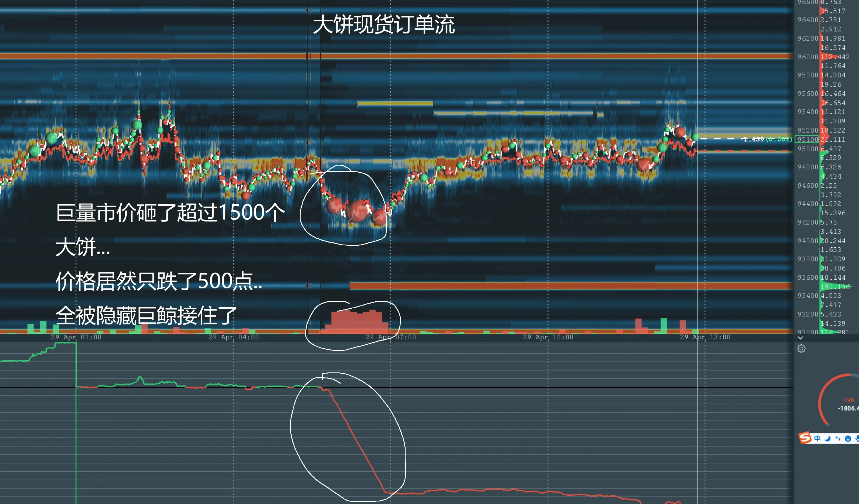Image resolution: width=859 pixels, height=504 pixels.
Task: Click the tall red volume bar cluster
Action: [x=356, y=321]
